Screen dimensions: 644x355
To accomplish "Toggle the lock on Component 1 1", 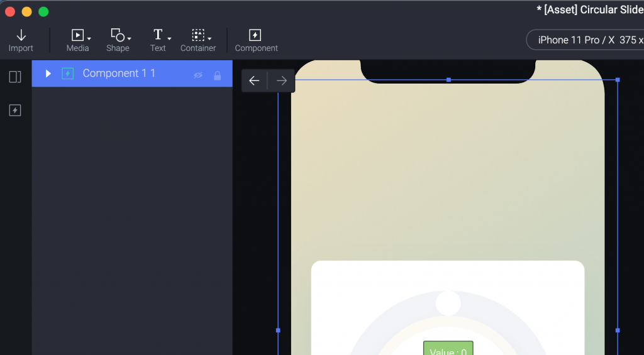I will tap(217, 75).
